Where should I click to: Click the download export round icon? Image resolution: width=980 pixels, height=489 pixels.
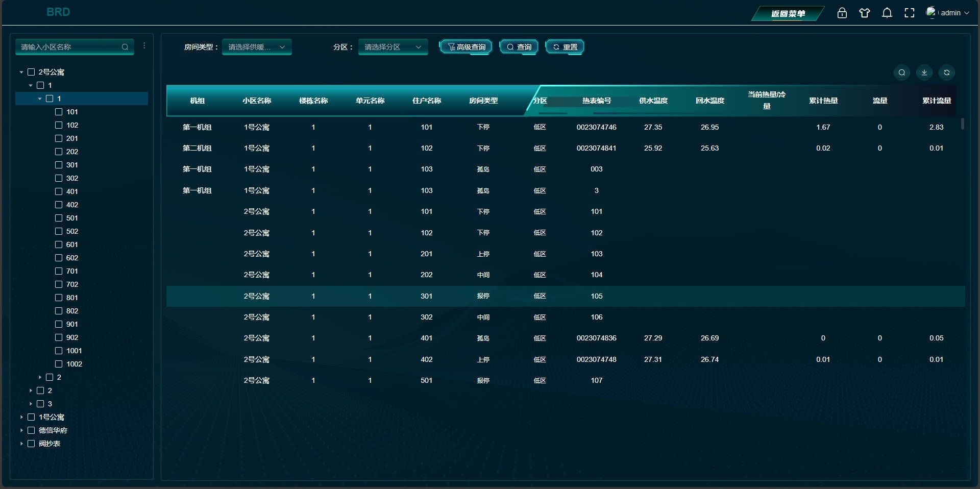[924, 72]
